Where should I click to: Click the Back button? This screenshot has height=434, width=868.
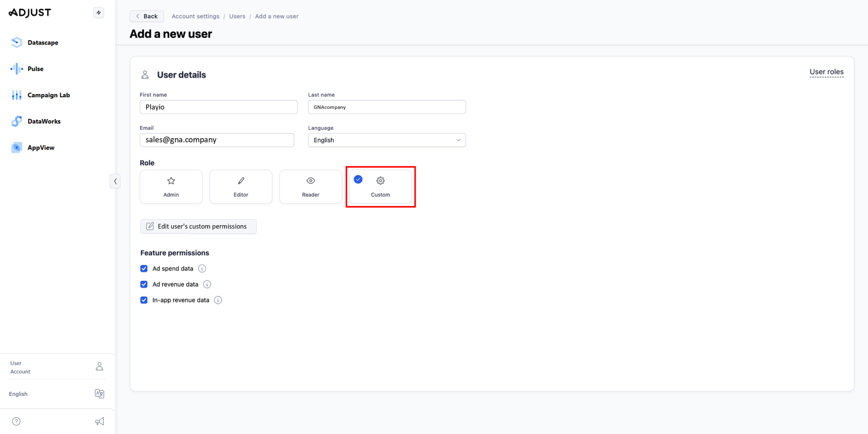pos(147,16)
